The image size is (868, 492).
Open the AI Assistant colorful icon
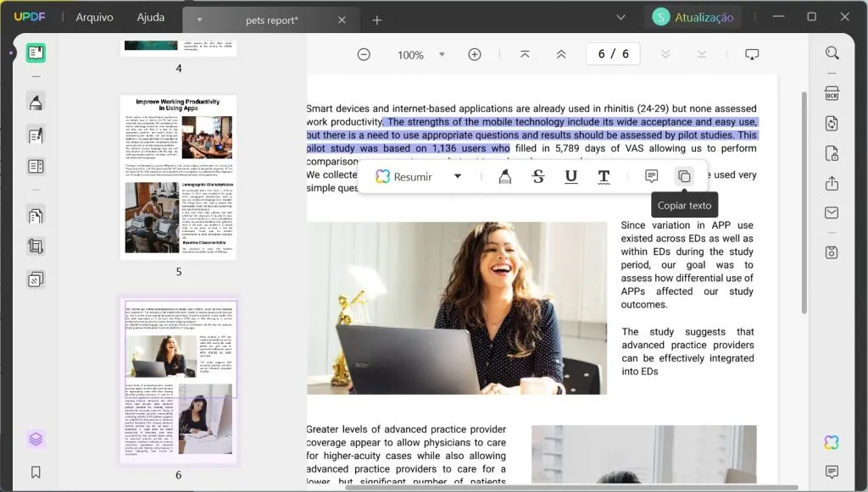[832, 441]
